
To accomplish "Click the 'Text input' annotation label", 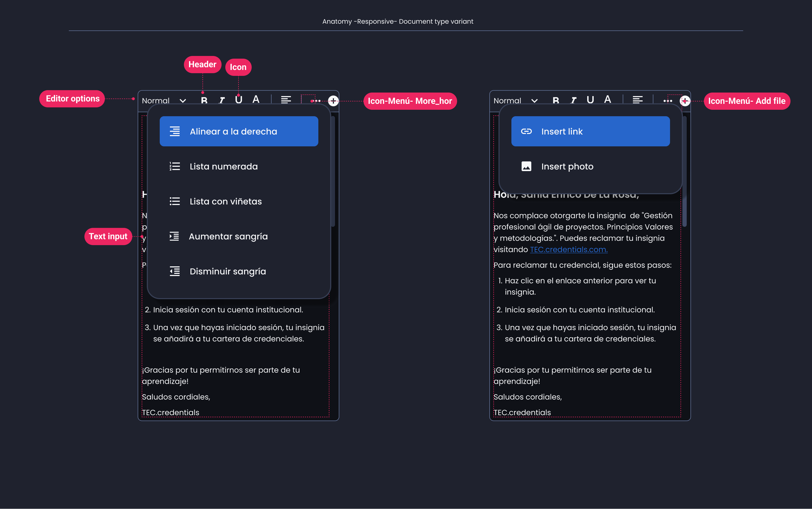I will pyautogui.click(x=108, y=236).
